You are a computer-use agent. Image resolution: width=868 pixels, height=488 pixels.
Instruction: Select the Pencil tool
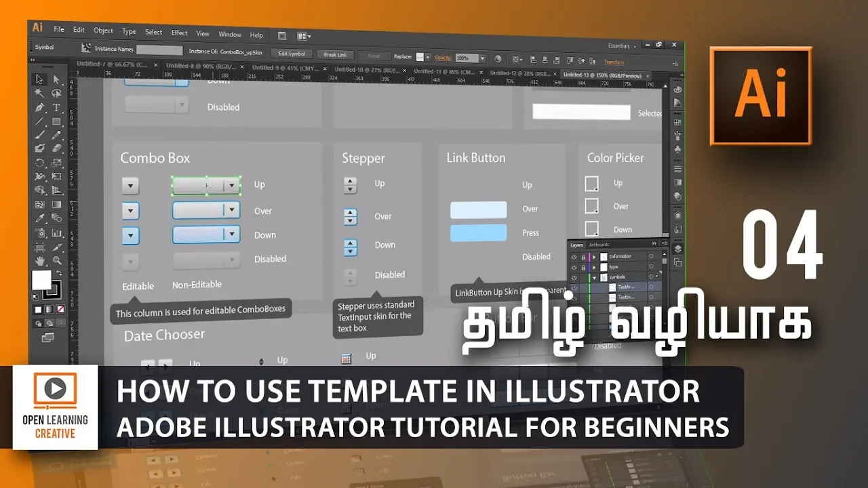coord(56,134)
